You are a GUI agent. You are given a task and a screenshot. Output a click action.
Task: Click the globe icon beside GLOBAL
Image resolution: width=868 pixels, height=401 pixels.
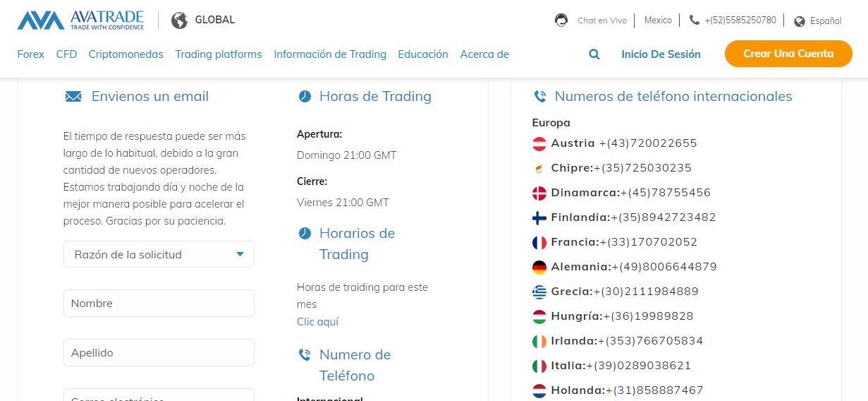180,20
